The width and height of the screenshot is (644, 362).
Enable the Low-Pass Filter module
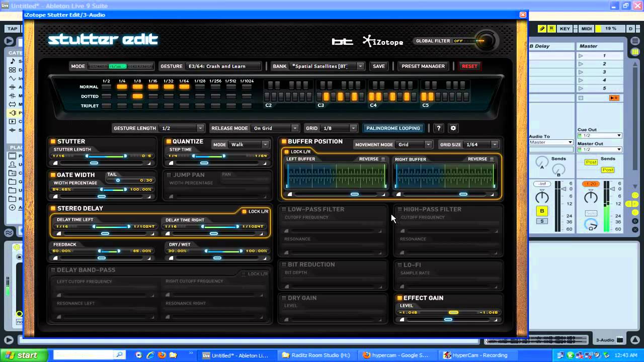(x=284, y=209)
